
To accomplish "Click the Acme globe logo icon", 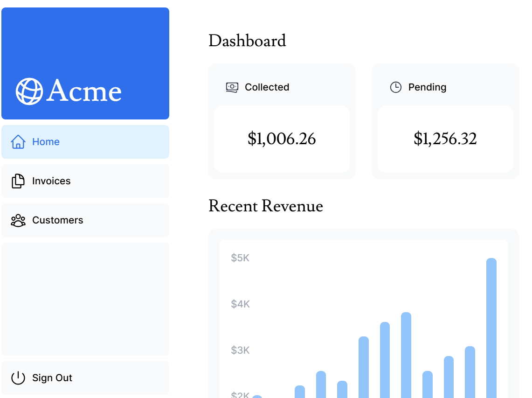I will [29, 91].
